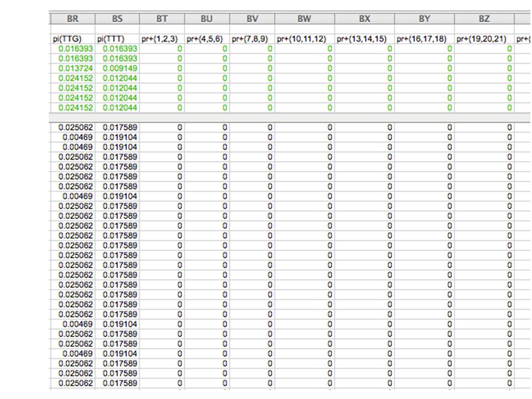This screenshot has height=399, width=532.
Task: Click the pr+(16,17,18) header cell
Action: [x=424, y=39]
